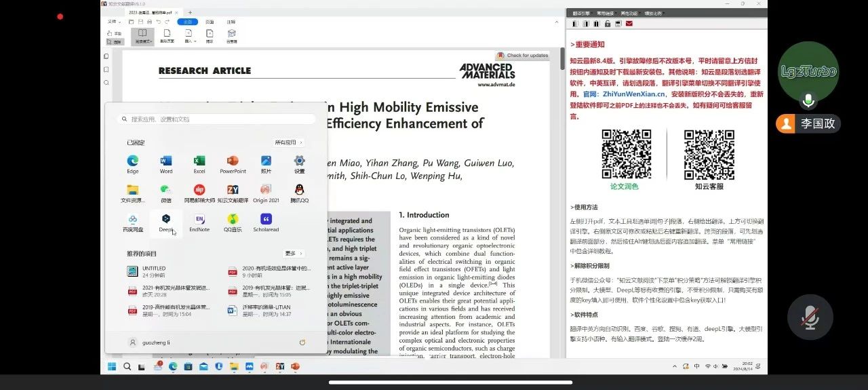
Task: Launch QQ音乐 from pinned apps
Action: tap(233, 222)
